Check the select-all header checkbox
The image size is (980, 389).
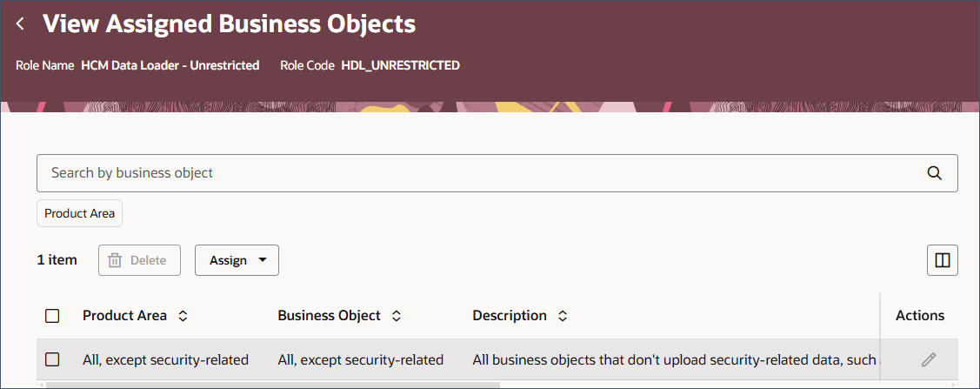pos(52,316)
